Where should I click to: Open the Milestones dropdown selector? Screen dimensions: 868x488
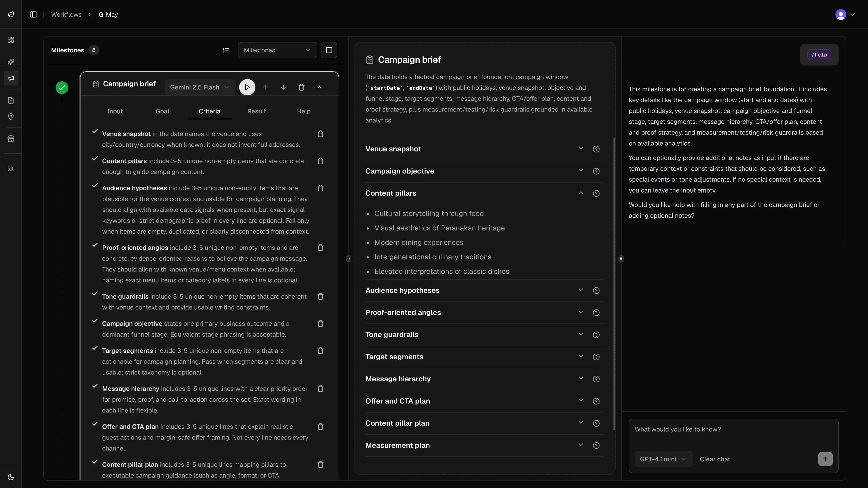(x=277, y=50)
